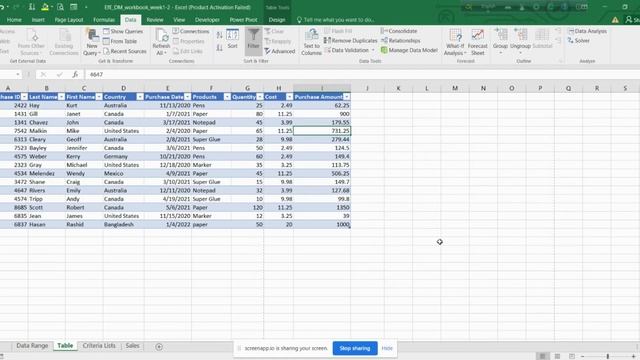The image size is (640, 360).
Task: Click Remove Duplicates
Action: (x=350, y=40)
